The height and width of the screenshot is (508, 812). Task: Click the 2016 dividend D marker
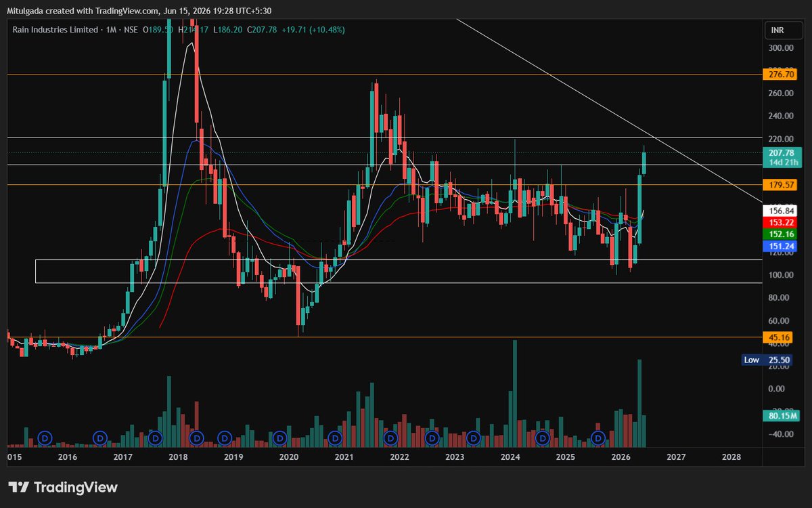click(101, 438)
